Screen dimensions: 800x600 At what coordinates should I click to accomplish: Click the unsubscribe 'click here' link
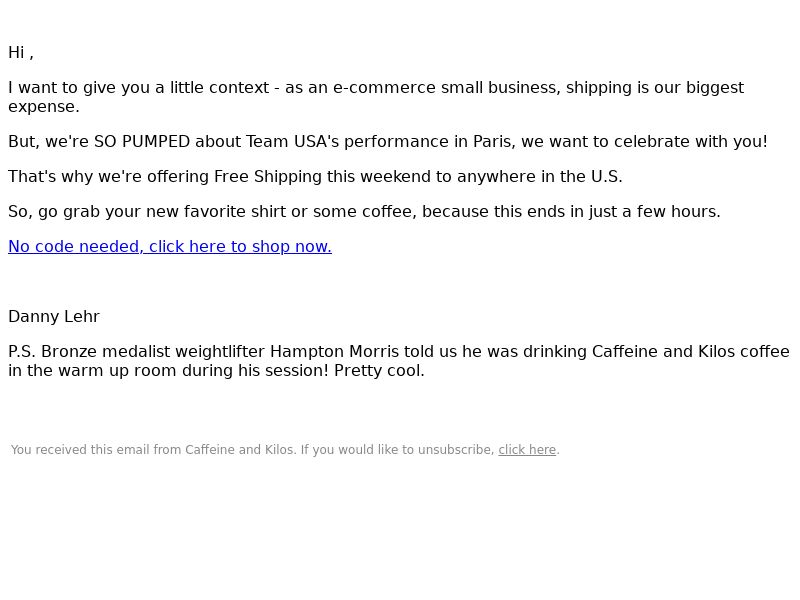pyautogui.click(x=527, y=450)
